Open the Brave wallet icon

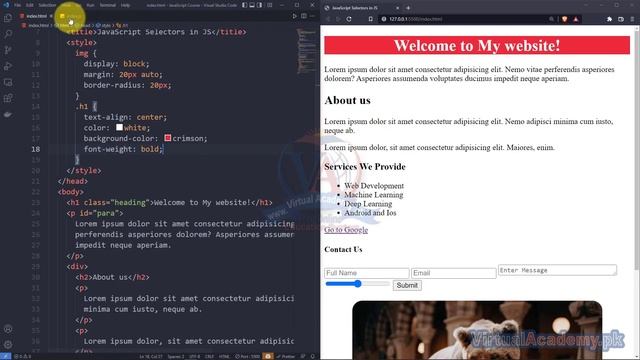[x=621, y=19]
